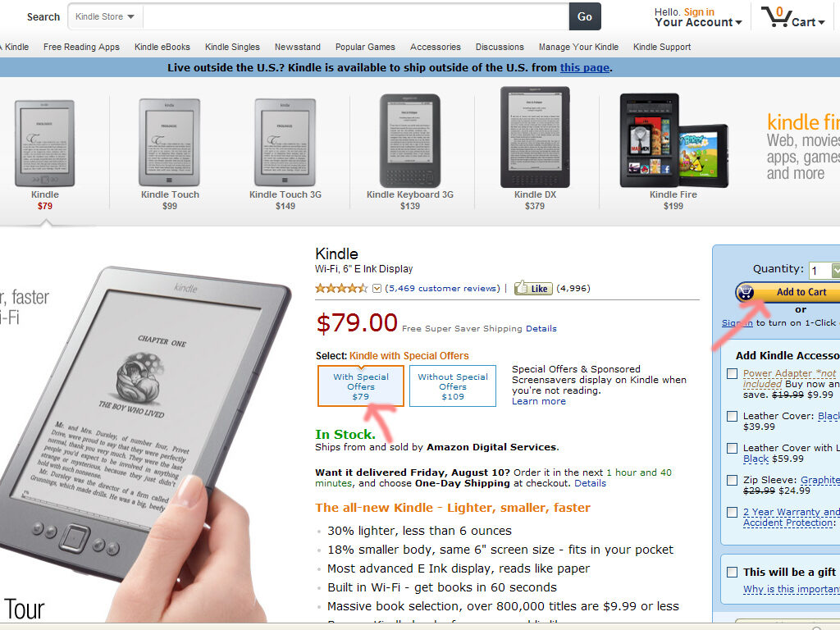Click inside the search text field
The height and width of the screenshot is (630, 840).
[x=356, y=16]
